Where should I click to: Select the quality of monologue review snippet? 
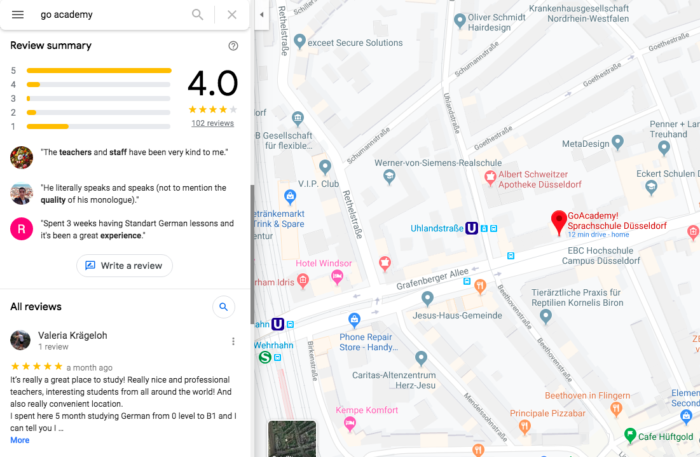pos(133,194)
